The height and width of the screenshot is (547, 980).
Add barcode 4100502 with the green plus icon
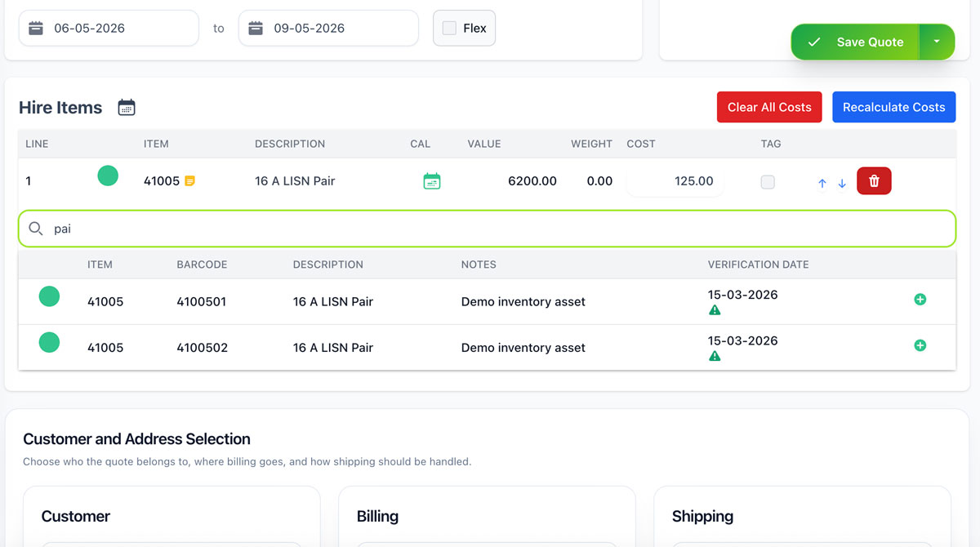point(920,345)
